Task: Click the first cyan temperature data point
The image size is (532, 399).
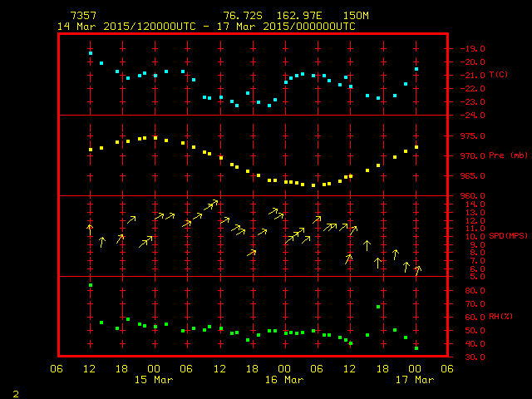Action: 91,53
